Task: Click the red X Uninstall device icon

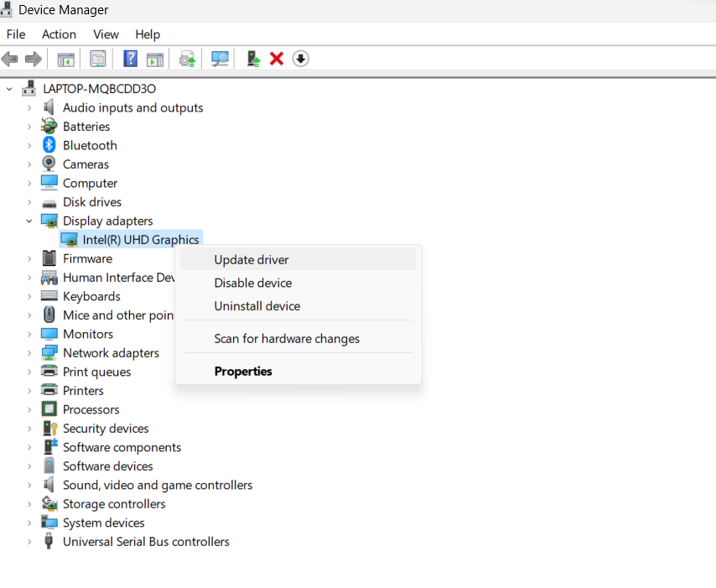Action: [277, 59]
